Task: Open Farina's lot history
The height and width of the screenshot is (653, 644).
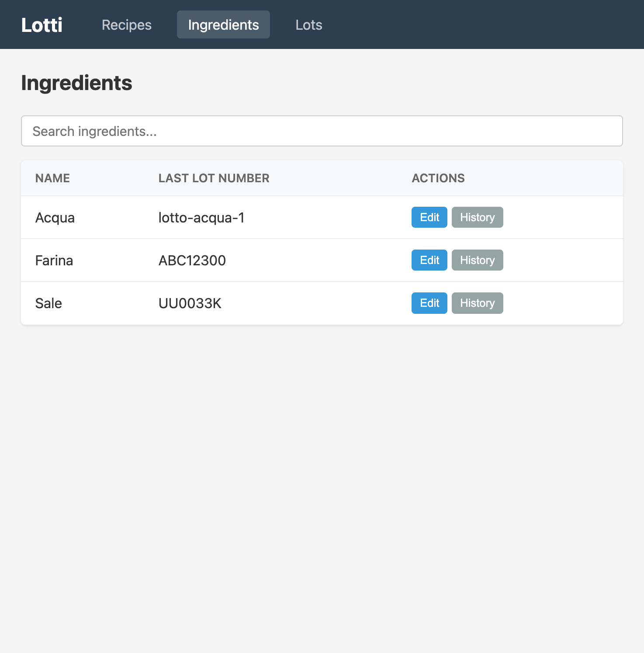Action: coord(477,260)
